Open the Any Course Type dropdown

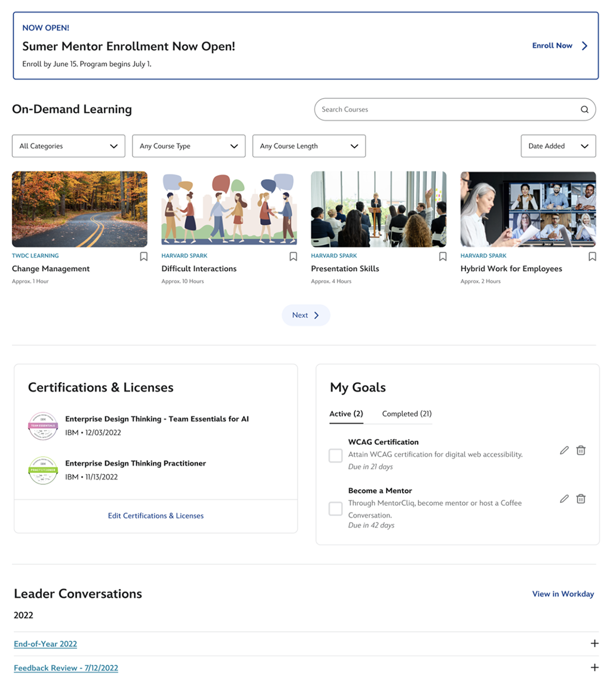point(189,146)
